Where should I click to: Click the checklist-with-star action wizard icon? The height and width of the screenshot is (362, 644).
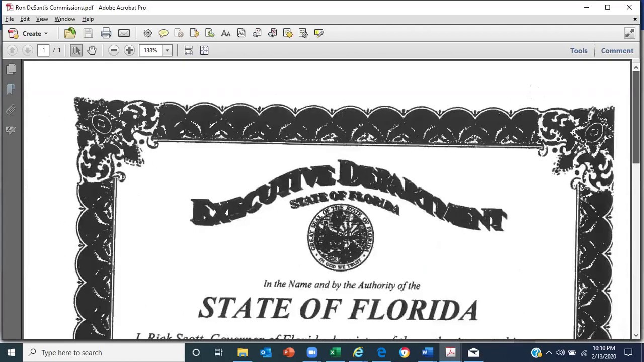pos(288,33)
